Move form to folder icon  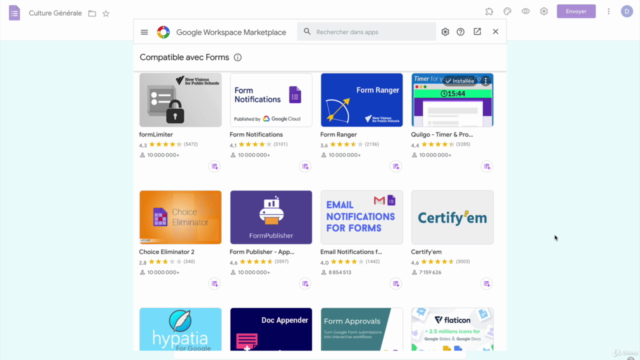click(x=92, y=13)
